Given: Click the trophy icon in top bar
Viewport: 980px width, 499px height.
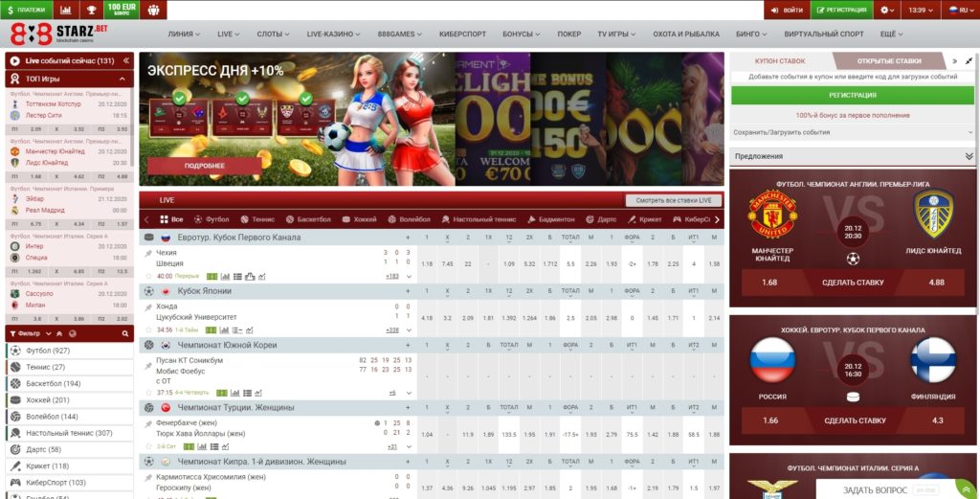Looking at the screenshot, I should click(x=91, y=10).
